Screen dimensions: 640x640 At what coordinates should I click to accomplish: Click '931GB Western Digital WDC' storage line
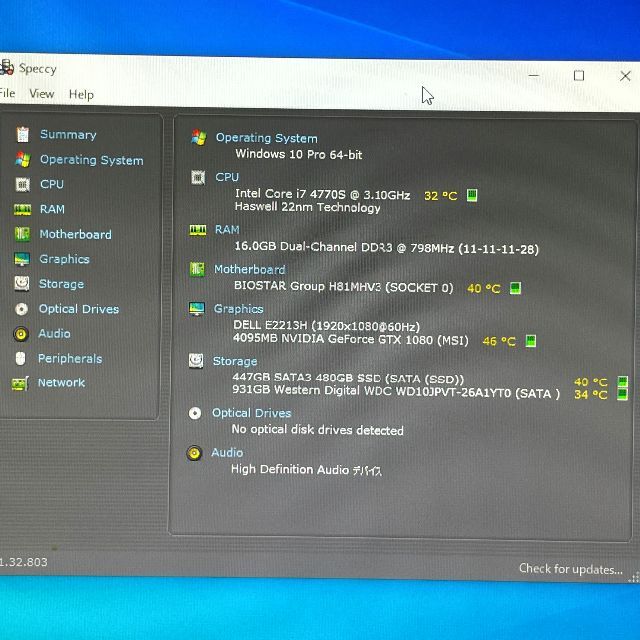pos(396,392)
